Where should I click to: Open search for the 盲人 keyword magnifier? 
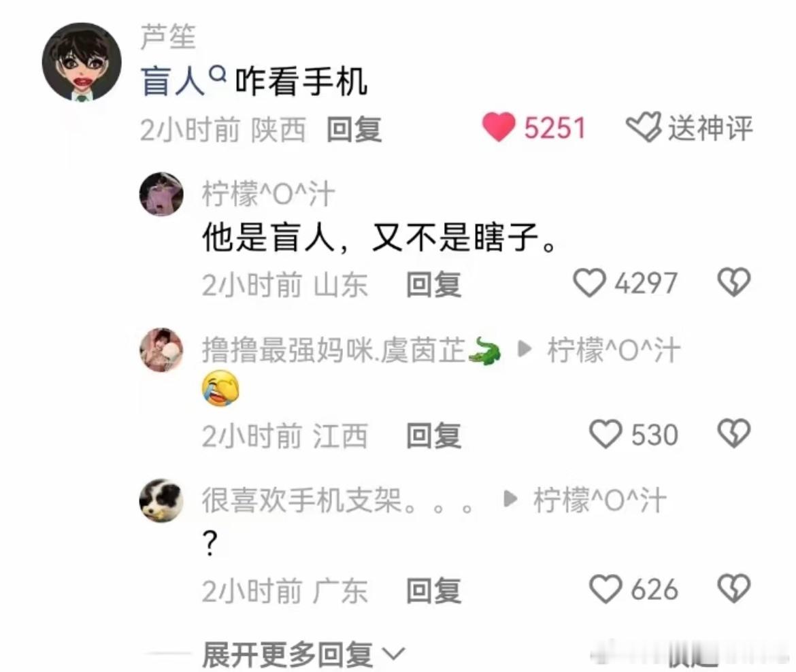(x=218, y=75)
